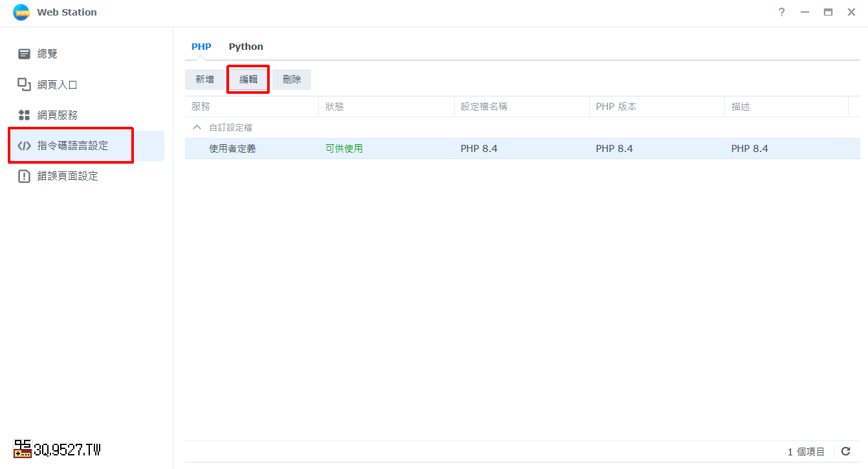Click the 新增 button

[x=204, y=80]
